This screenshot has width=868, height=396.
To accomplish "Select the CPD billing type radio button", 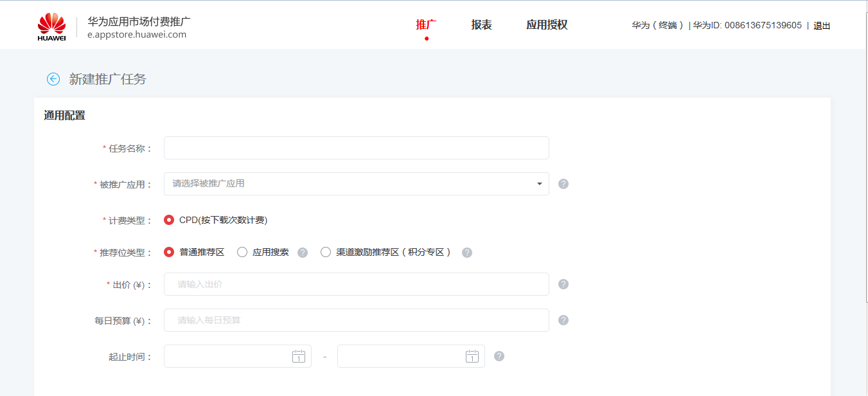I will pyautogui.click(x=169, y=219).
